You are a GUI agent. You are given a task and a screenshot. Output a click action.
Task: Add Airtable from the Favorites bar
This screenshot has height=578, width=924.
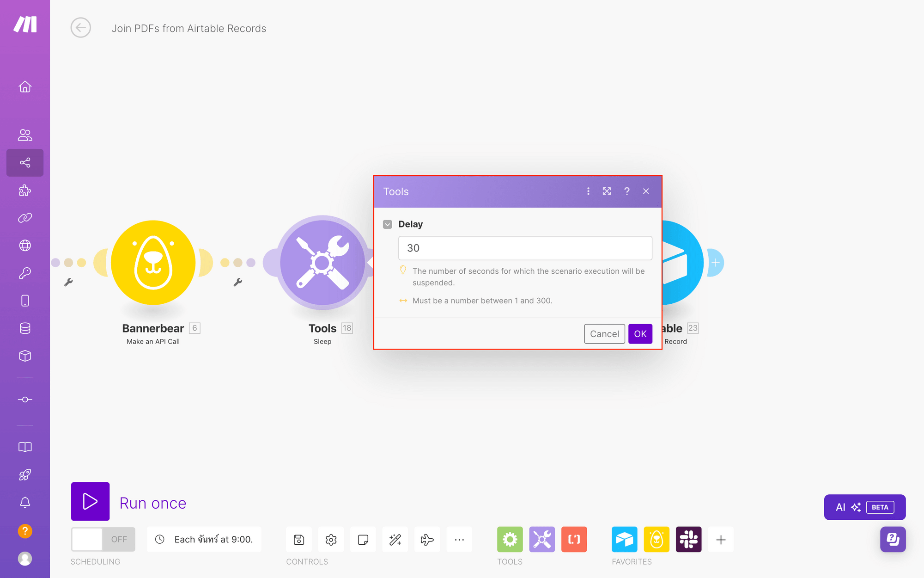(x=624, y=540)
